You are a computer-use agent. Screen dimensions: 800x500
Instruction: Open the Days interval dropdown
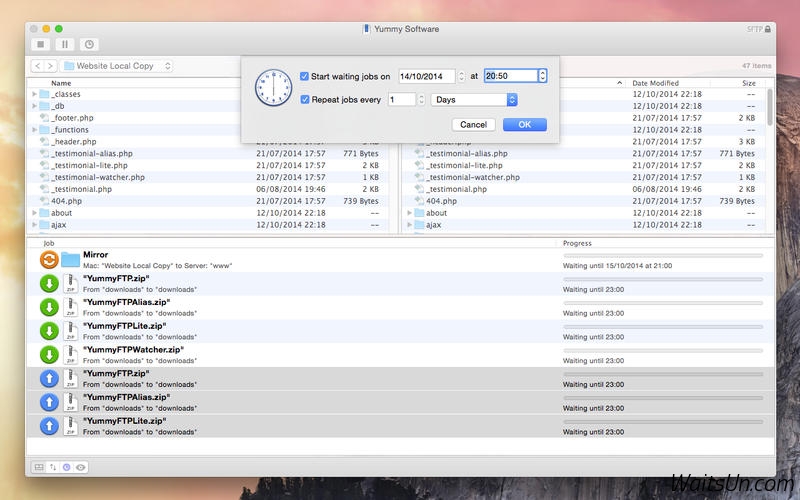474,100
